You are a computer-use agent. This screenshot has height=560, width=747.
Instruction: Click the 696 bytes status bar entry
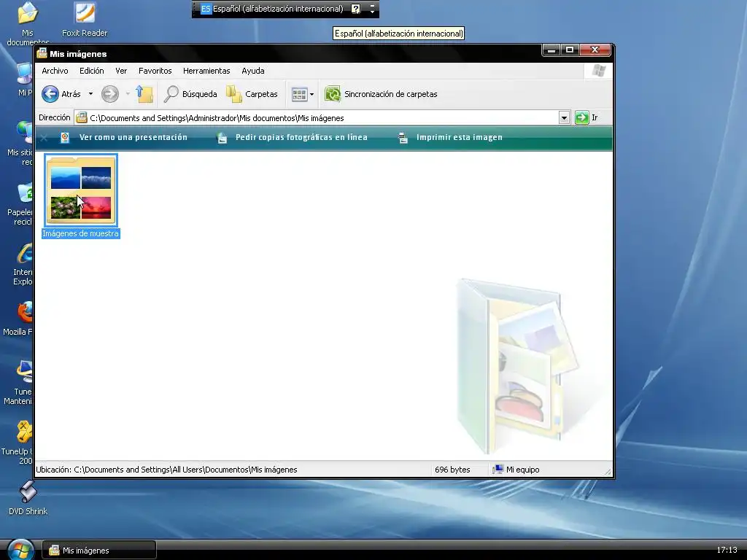pyautogui.click(x=452, y=470)
